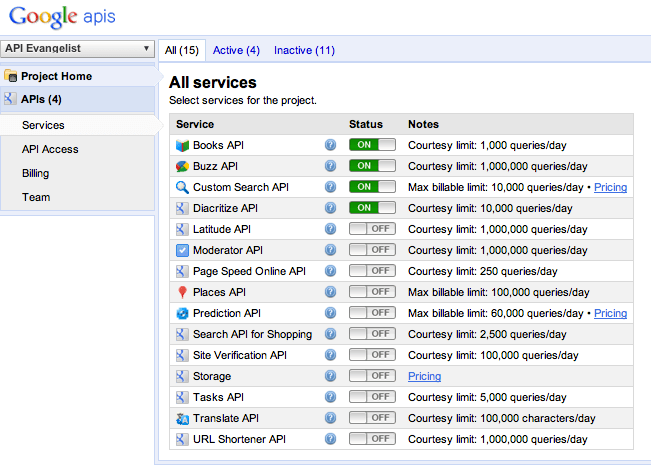
Task: Click the Prediction API icon
Action: click(x=182, y=313)
